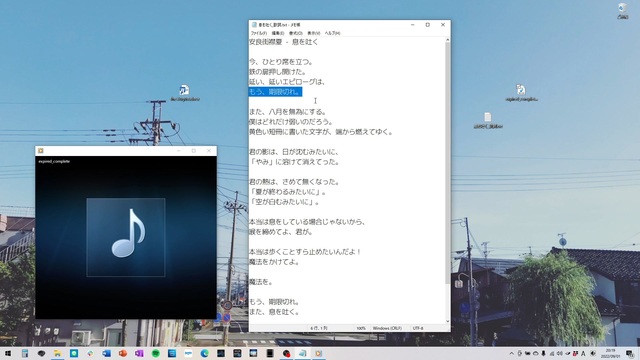Launch PowerPoint from the taskbar
The image size is (640, 360).
click(122, 353)
